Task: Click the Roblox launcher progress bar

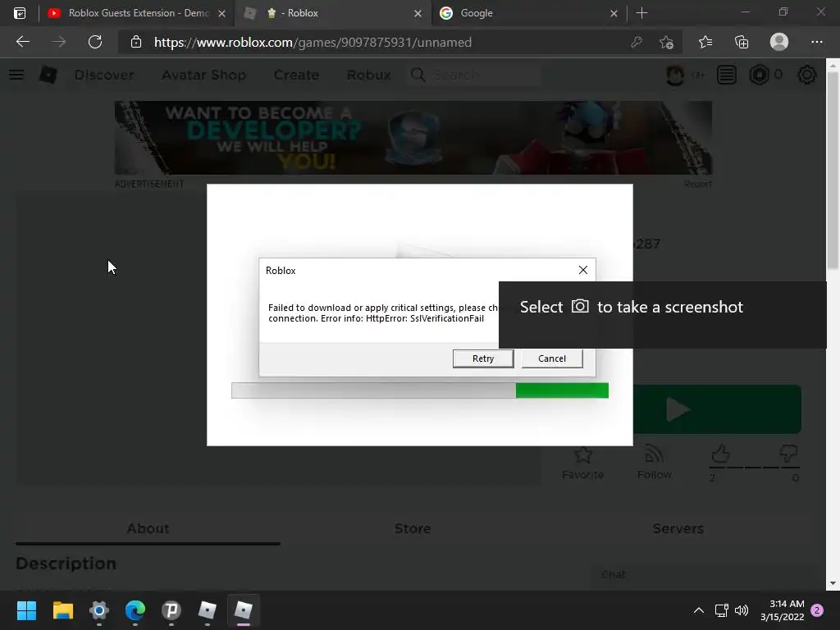Action: click(x=420, y=390)
